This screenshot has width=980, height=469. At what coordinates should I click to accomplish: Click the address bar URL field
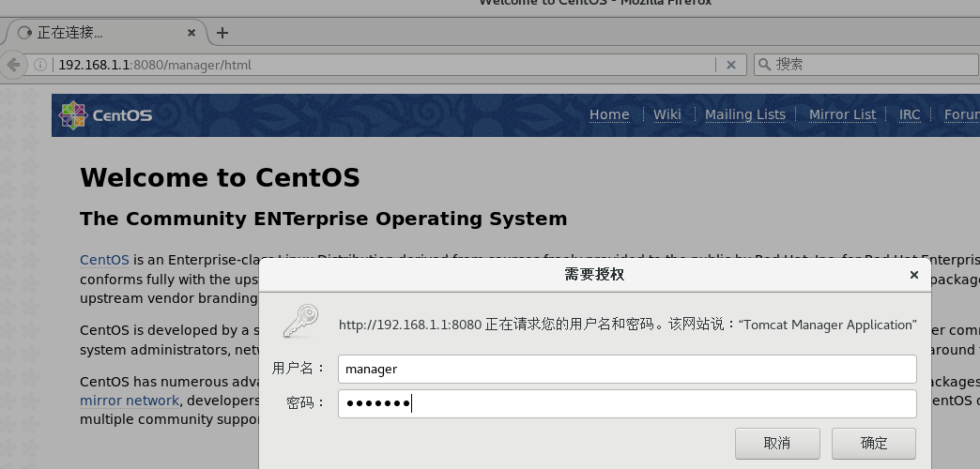[386, 65]
